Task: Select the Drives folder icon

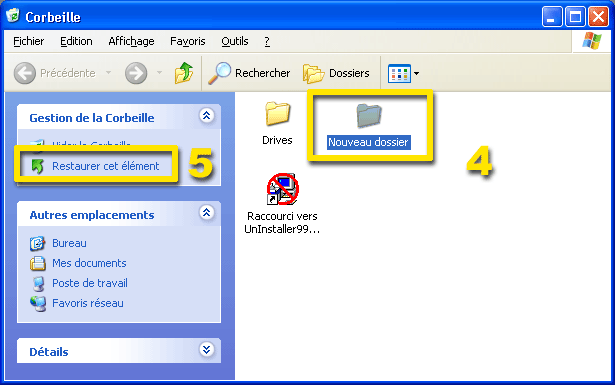Action: coord(277,113)
